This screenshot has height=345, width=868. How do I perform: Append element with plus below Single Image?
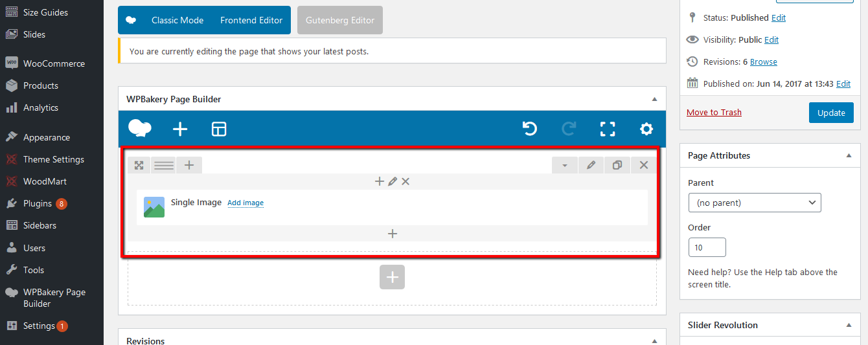click(x=392, y=234)
